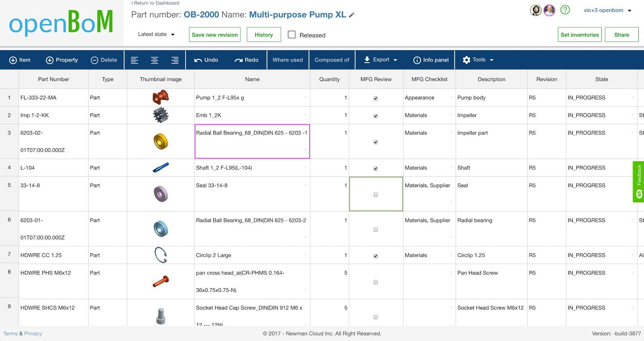Open the circlip thumbnail image
Viewport: 644px width, 341px height.
[161, 255]
